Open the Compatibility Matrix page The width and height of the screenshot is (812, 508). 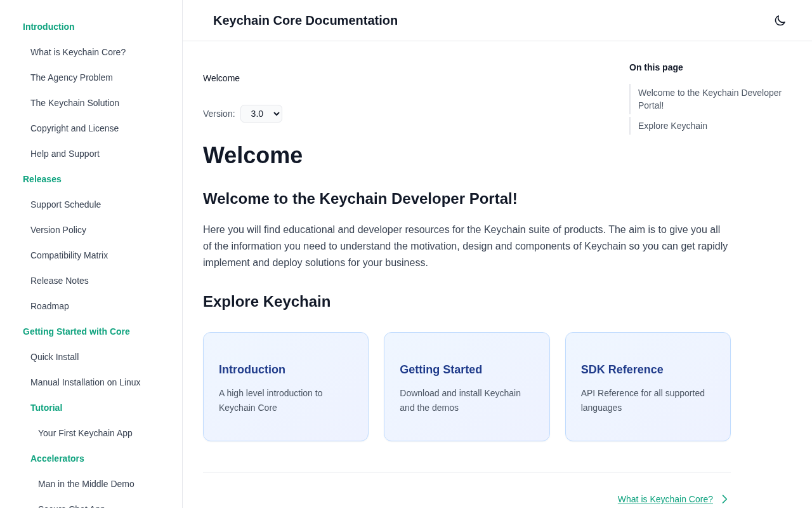[69, 255]
